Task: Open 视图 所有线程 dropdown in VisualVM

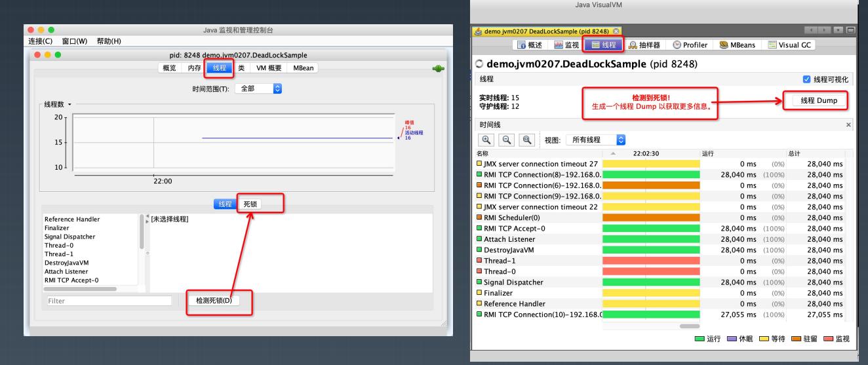Action: click(x=595, y=140)
